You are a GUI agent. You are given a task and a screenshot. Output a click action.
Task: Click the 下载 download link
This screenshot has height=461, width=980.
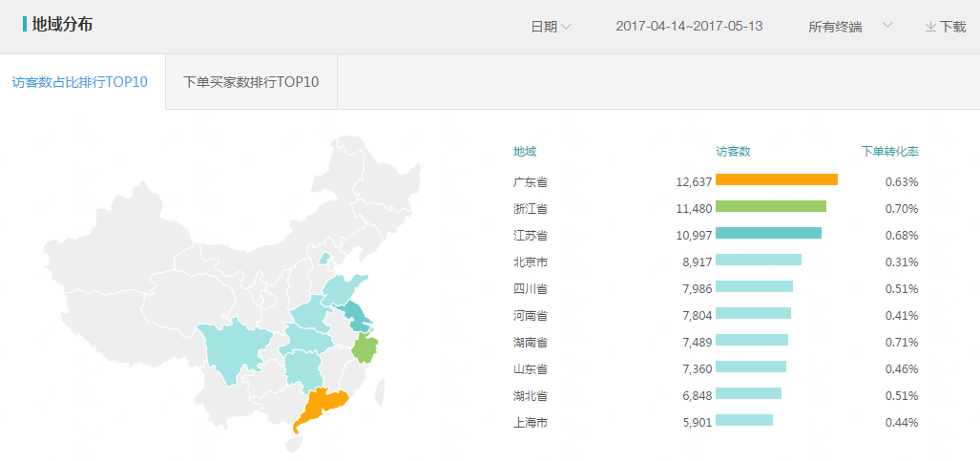tap(952, 27)
